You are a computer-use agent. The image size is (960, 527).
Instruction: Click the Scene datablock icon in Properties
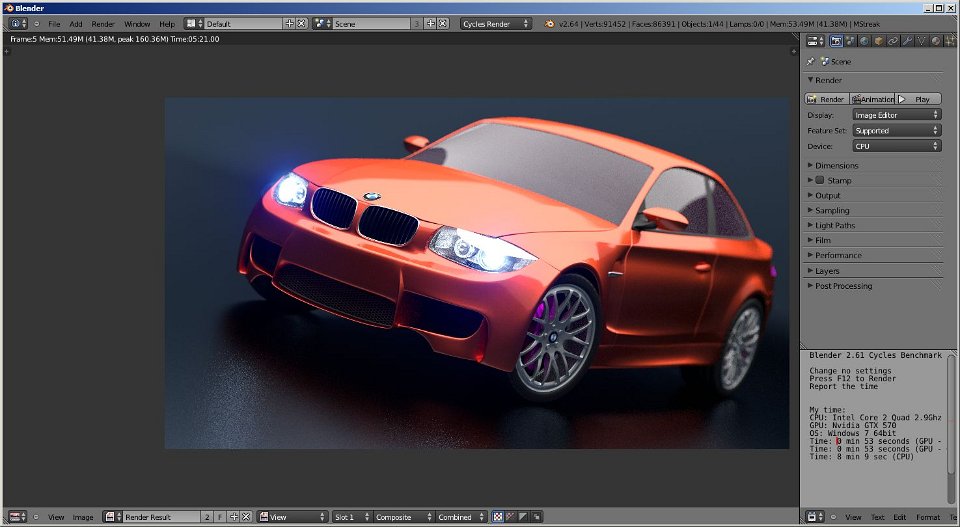825,61
